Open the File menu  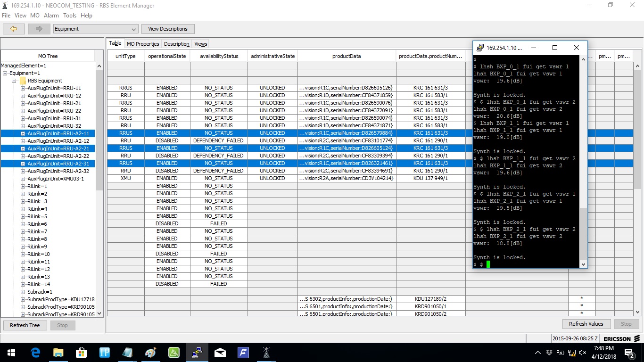click(x=6, y=16)
